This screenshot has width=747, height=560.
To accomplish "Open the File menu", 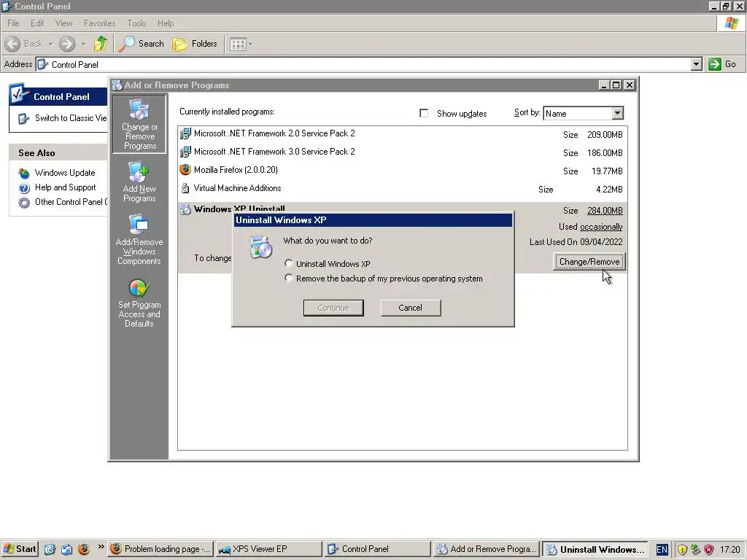I will 13,23.
